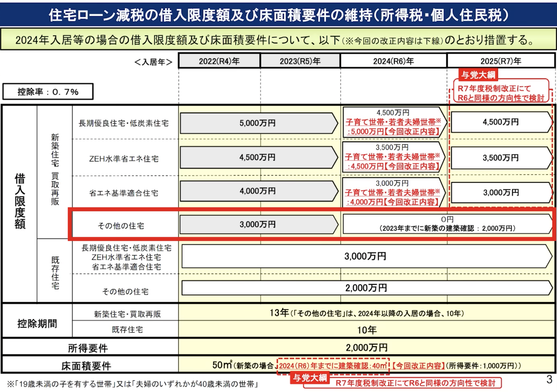This screenshot has height=392, width=557.
Task: Click 子育て世帯 :4,000万円【今回改正内容】 text
Action: (392, 197)
